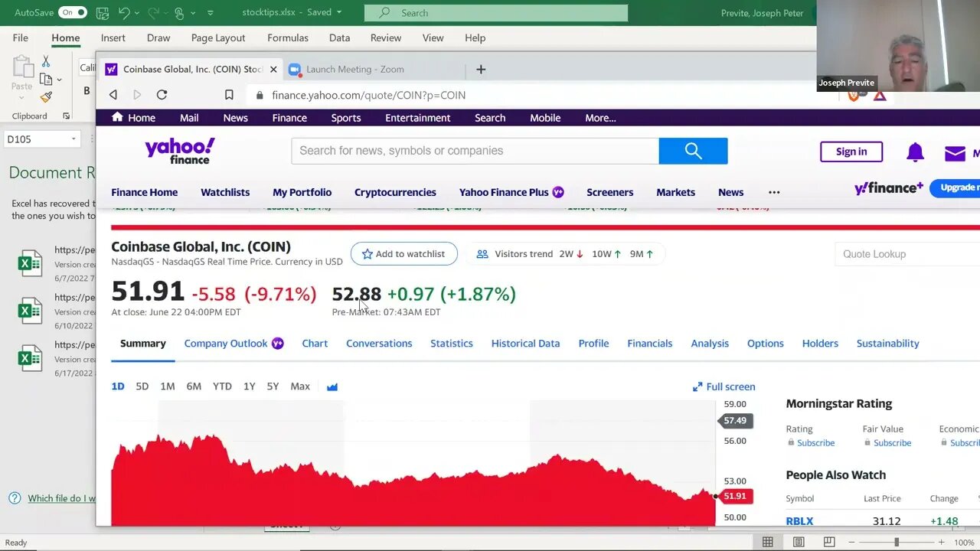980x551 pixels.
Task: Switch Excel to Page Layout view icon
Action: 799,542
